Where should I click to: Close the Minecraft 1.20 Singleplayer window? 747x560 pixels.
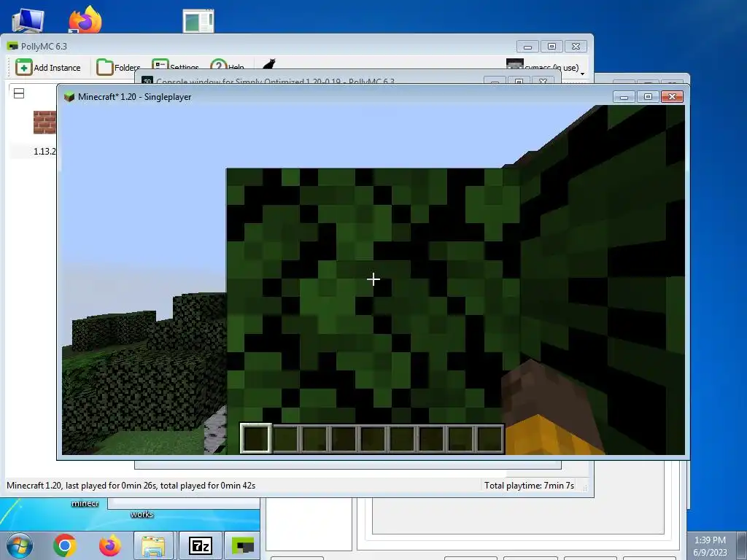point(672,97)
